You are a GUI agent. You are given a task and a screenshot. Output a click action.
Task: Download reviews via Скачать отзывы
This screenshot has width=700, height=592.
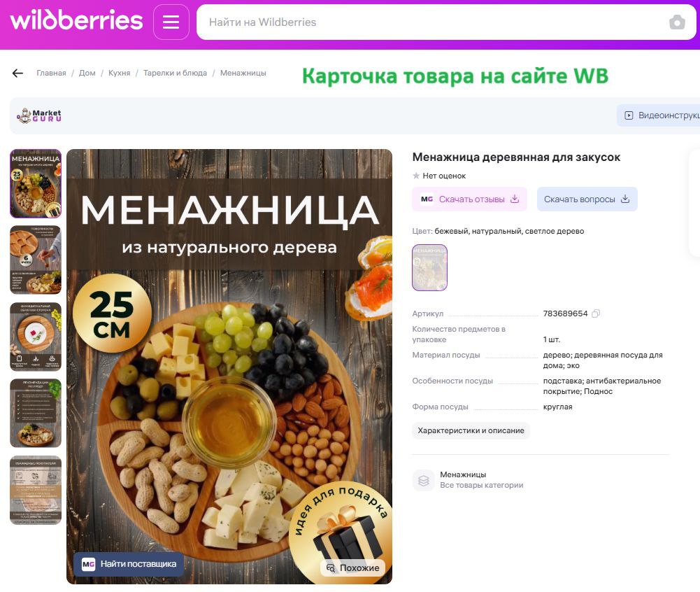click(469, 199)
